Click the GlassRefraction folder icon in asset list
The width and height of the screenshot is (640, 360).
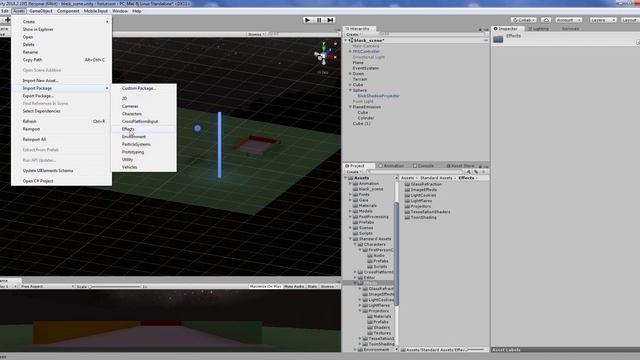pos(407,184)
